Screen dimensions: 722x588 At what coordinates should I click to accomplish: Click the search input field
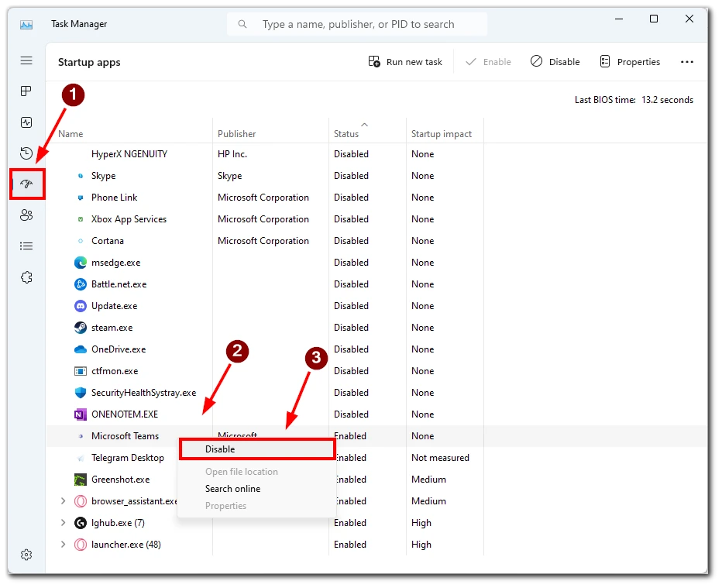click(x=357, y=24)
